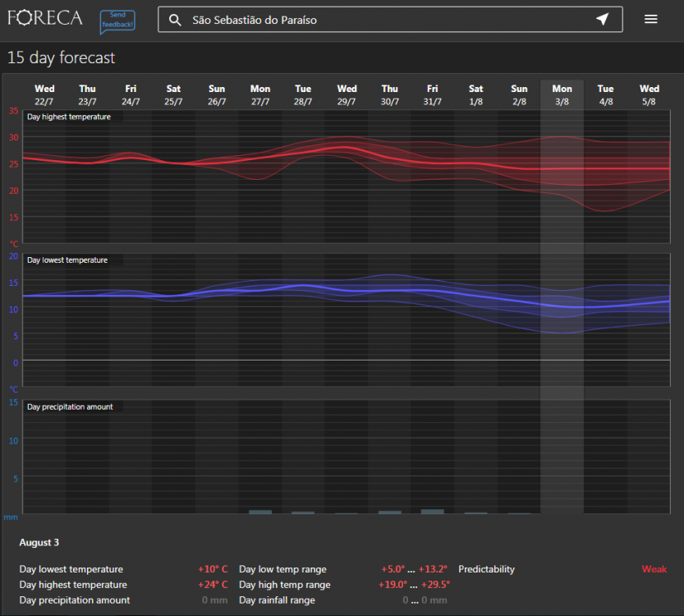684x616 pixels.
Task: Open the Send feedback speech bubble
Action: coord(117,21)
